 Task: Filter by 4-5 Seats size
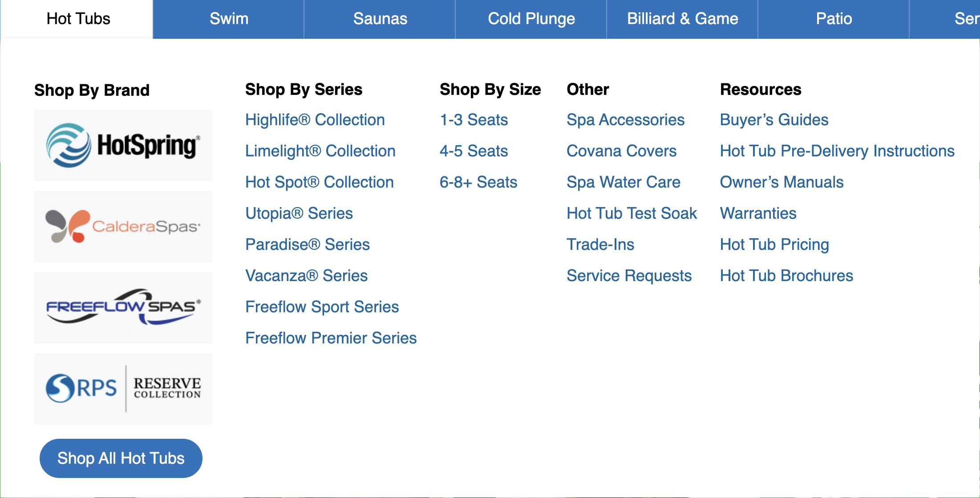point(474,151)
